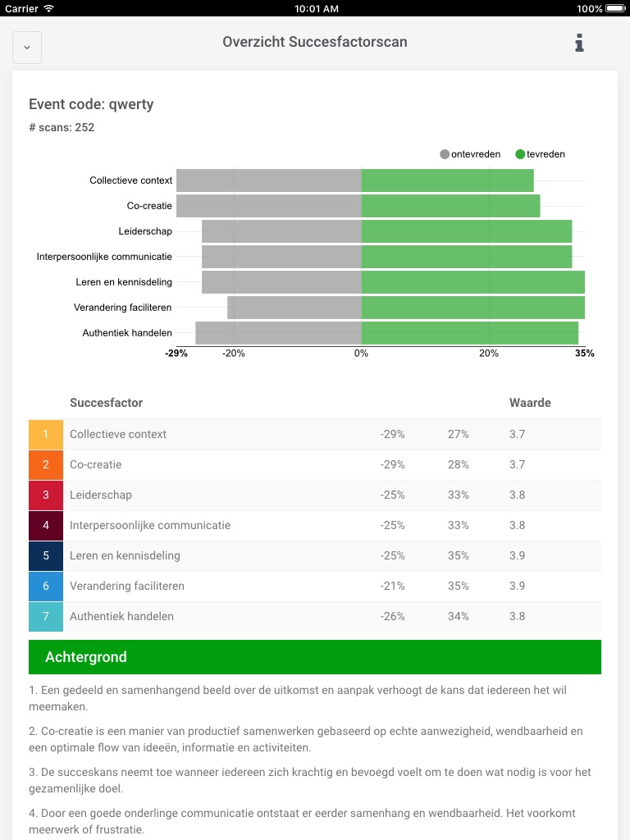This screenshot has height=840, width=630.
Task: Toggle the ontevreden legend series
Action: click(468, 154)
